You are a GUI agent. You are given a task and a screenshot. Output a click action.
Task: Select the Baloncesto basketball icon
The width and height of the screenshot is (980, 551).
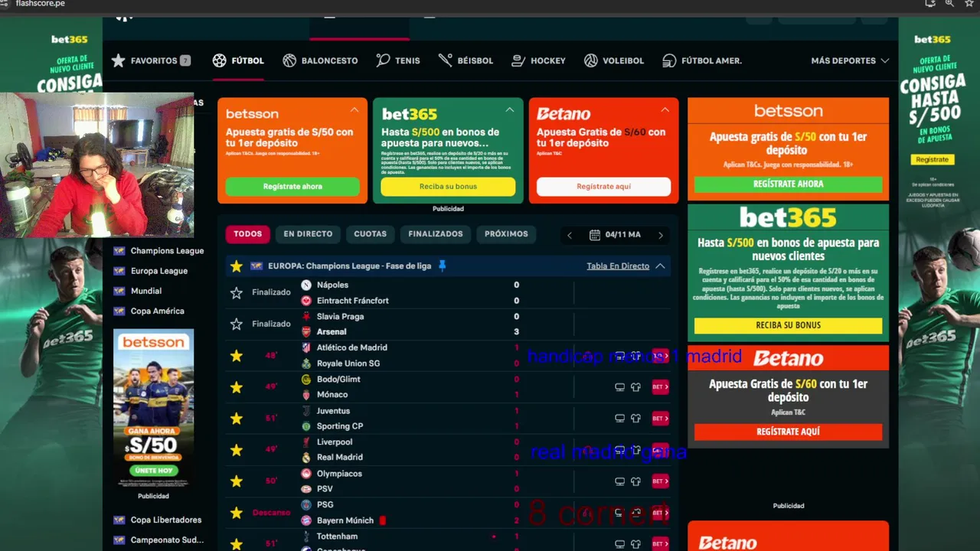[289, 60]
